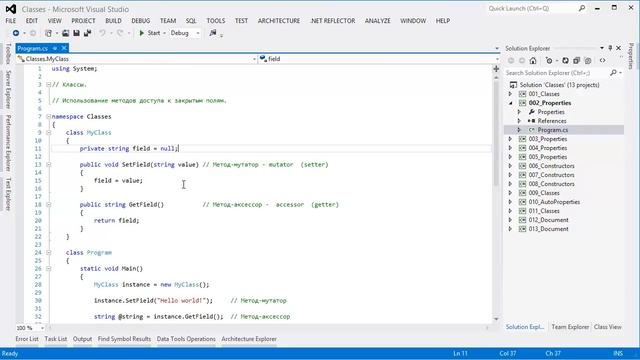640x360 pixels.
Task: Expand the 010_AutoProperties project node
Action: click(510, 202)
